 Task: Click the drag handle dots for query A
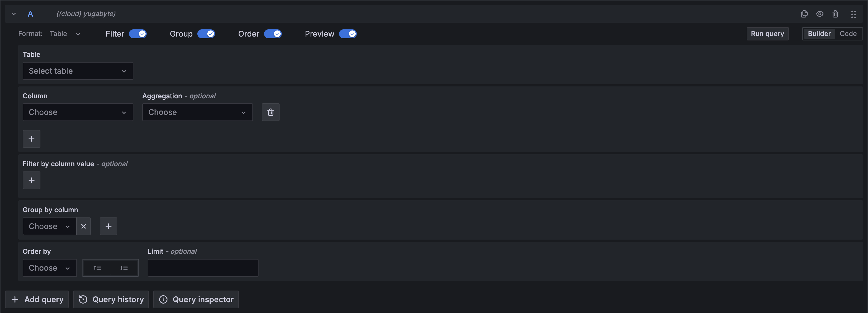click(x=854, y=14)
